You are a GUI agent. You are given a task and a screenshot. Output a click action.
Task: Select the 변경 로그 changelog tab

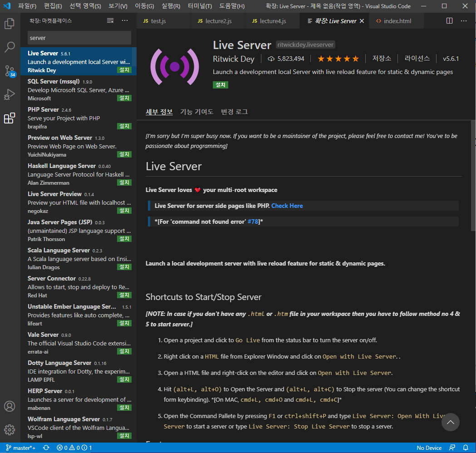pyautogui.click(x=234, y=112)
